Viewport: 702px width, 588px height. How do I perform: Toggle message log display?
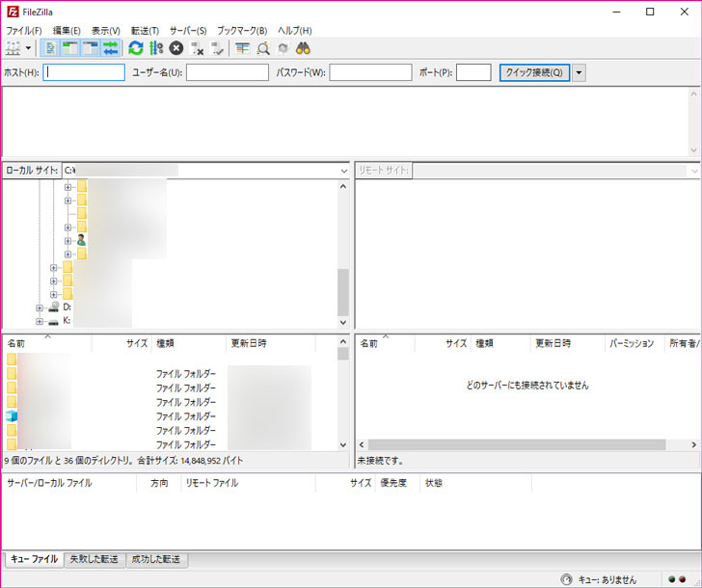click(x=50, y=48)
